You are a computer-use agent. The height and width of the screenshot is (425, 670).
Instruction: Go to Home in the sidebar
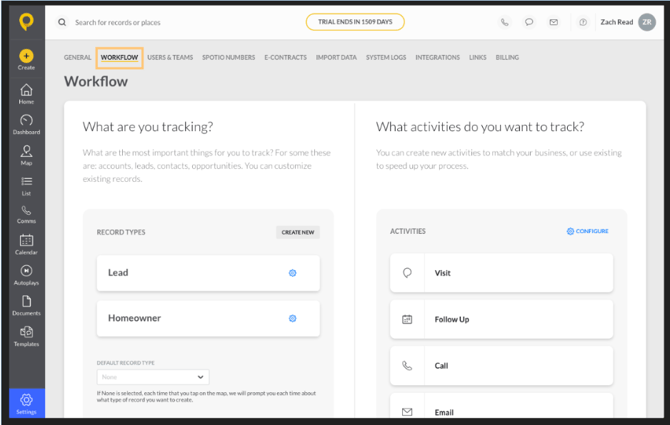[26, 94]
